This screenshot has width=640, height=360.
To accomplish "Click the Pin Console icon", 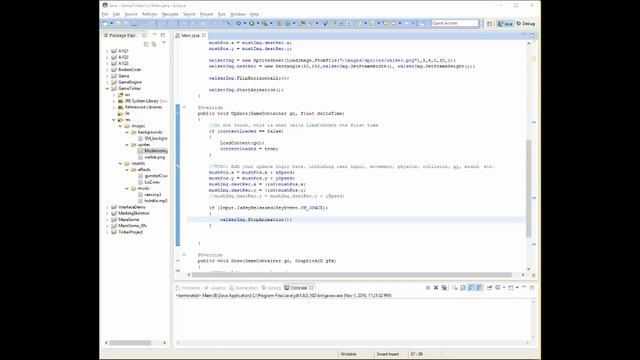I will pos(489,288).
